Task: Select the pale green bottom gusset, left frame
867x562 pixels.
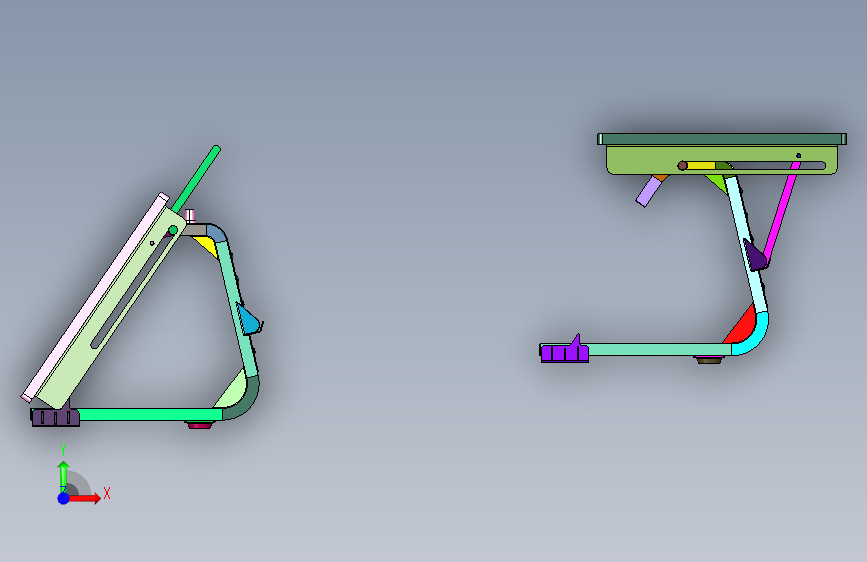Action: (x=234, y=391)
